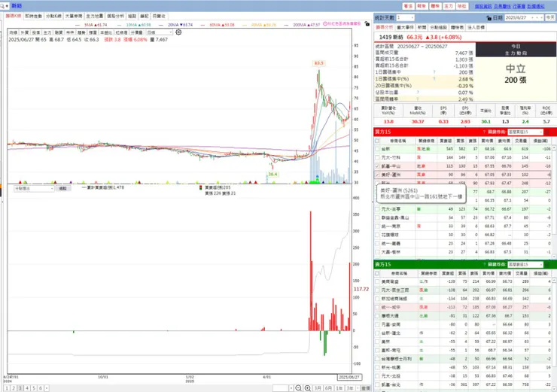Viewport: 557px width, 392px height.
Task: Click the 查價 button at bottom right of chart
Action: click(x=366, y=388)
